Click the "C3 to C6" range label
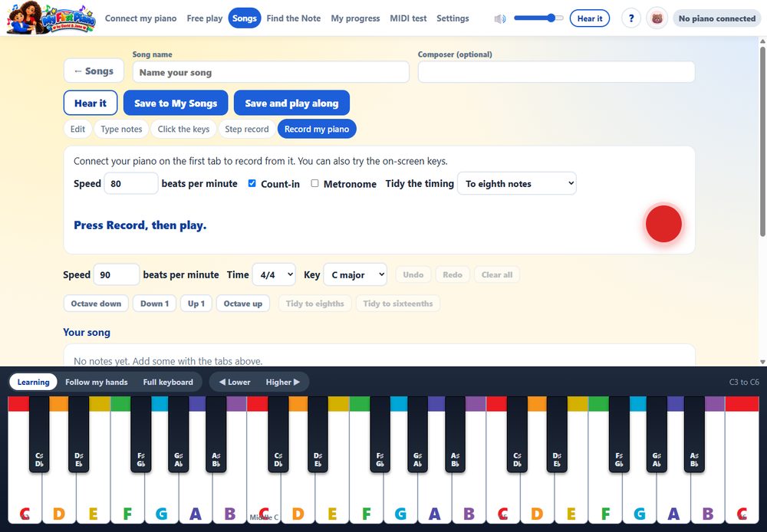 744,382
